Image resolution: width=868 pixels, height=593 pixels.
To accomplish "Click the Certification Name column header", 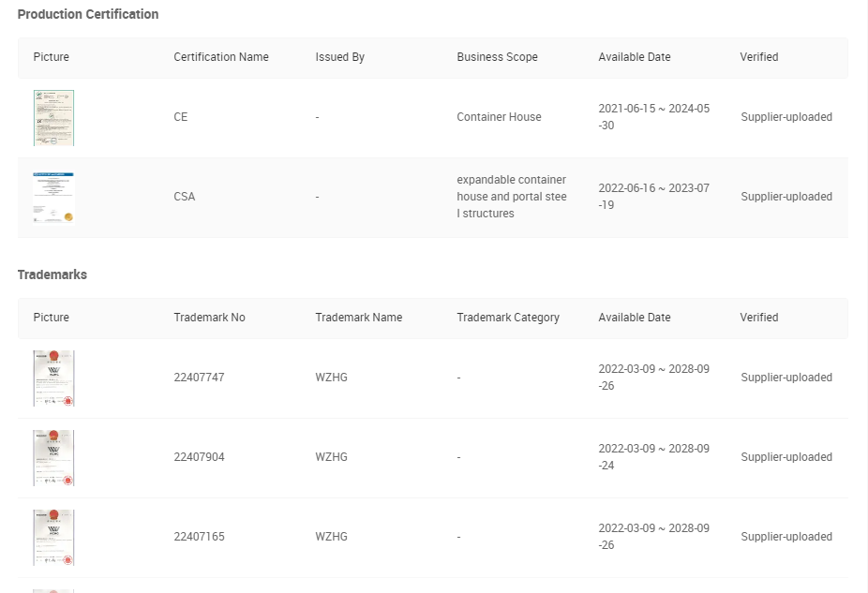I will point(221,57).
